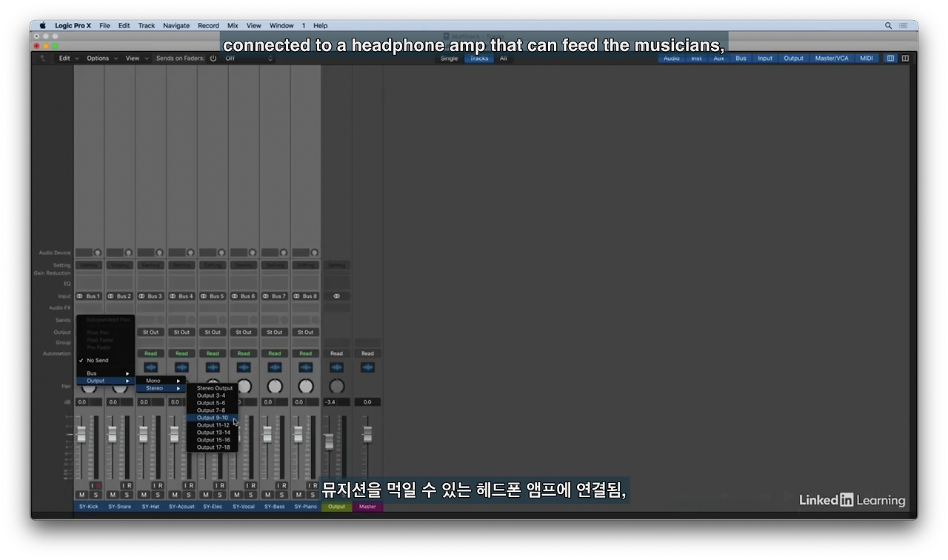Toggle MIDI channel strip filter
This screenshot has width=948, height=560.
point(867,58)
